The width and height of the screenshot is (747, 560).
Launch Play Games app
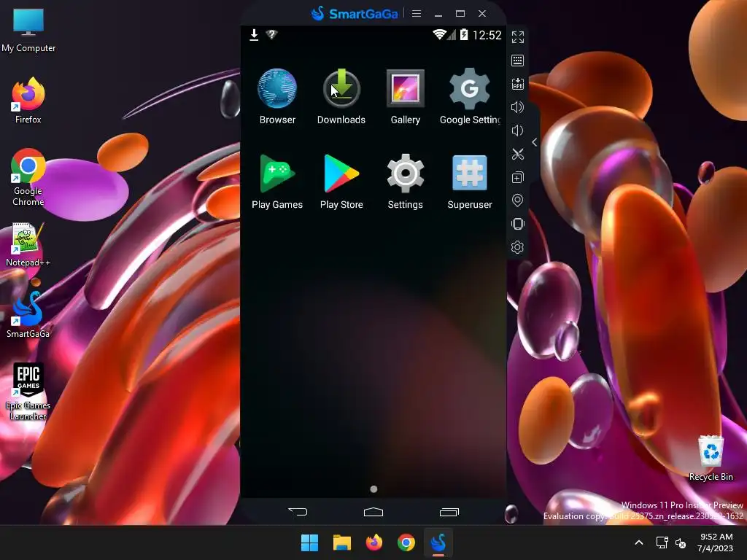point(277,182)
